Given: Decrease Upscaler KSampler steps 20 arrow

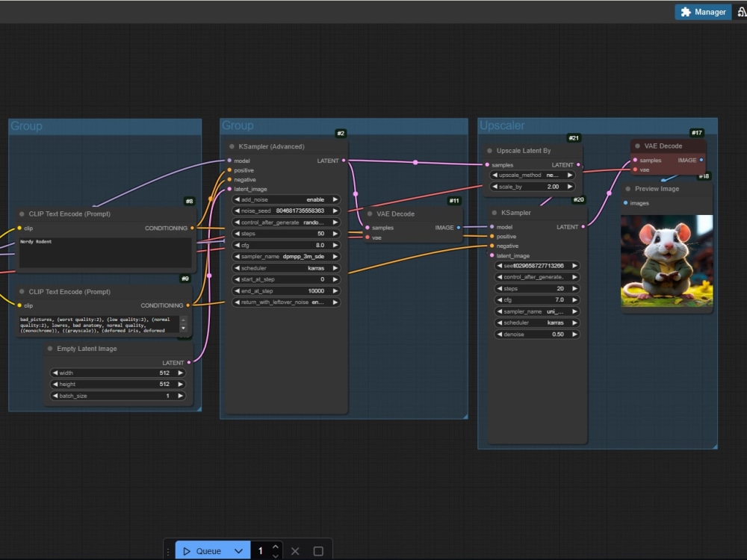Looking at the screenshot, I should (x=500, y=288).
